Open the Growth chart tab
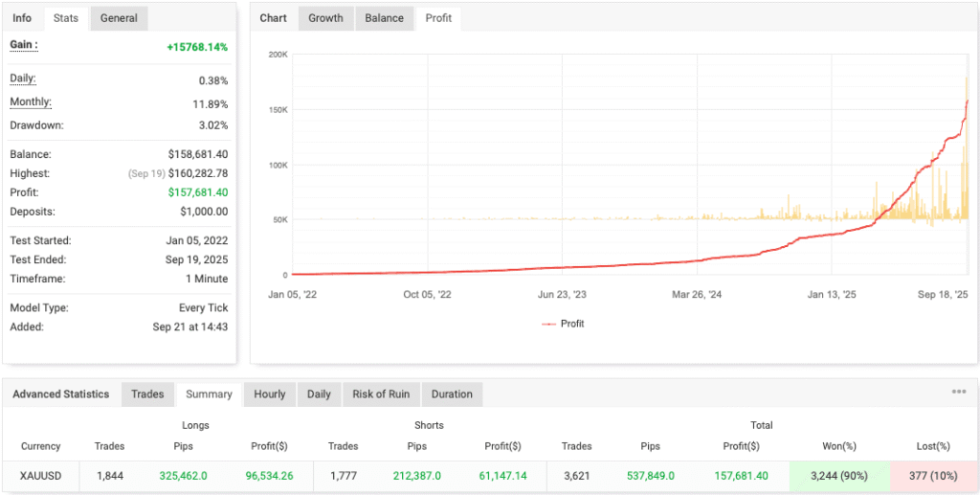 [325, 18]
